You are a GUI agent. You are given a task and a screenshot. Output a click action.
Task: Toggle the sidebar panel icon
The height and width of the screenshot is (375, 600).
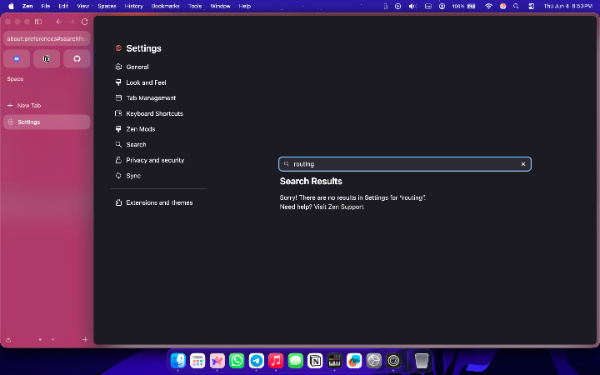[x=38, y=22]
